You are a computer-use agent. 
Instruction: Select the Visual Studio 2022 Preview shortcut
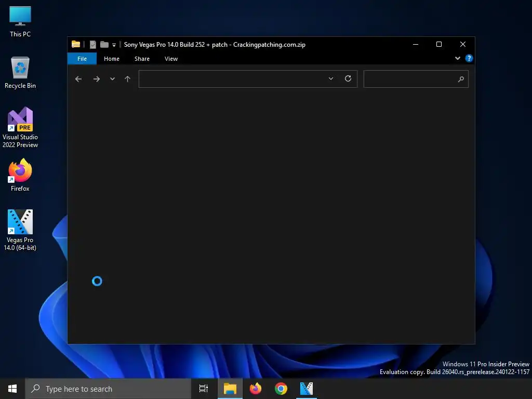click(20, 128)
